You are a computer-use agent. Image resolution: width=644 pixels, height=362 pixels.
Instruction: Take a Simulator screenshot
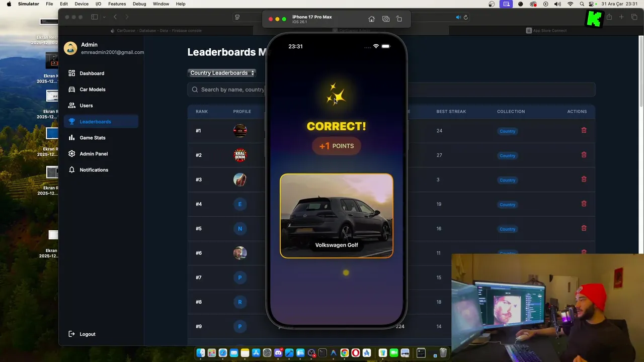[x=386, y=19]
